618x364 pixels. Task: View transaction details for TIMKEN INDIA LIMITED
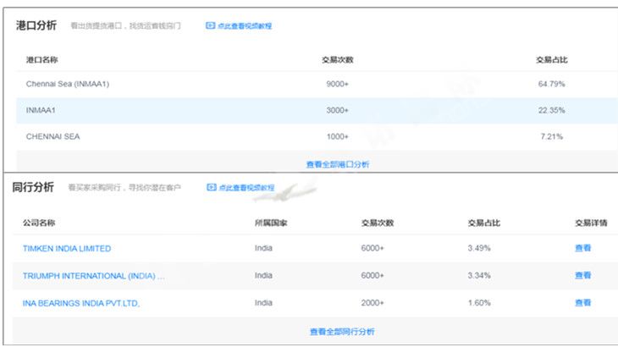coord(583,248)
